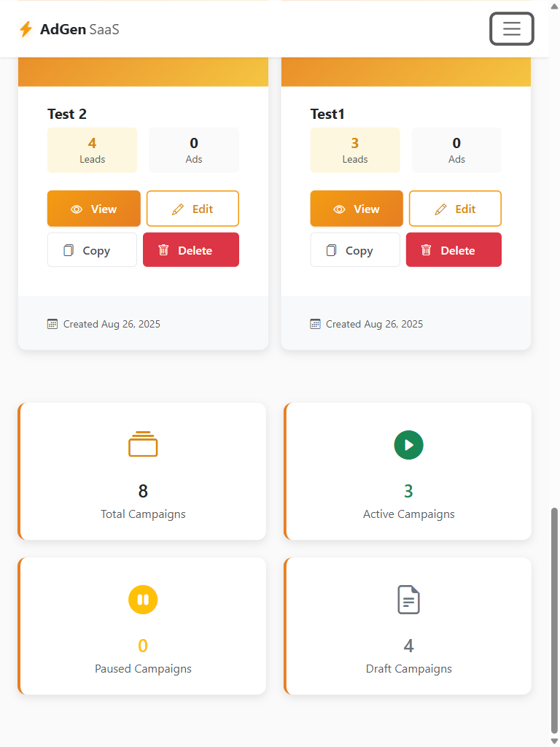
Task: Click the AdGen SaaS brand link
Action: pos(69,29)
